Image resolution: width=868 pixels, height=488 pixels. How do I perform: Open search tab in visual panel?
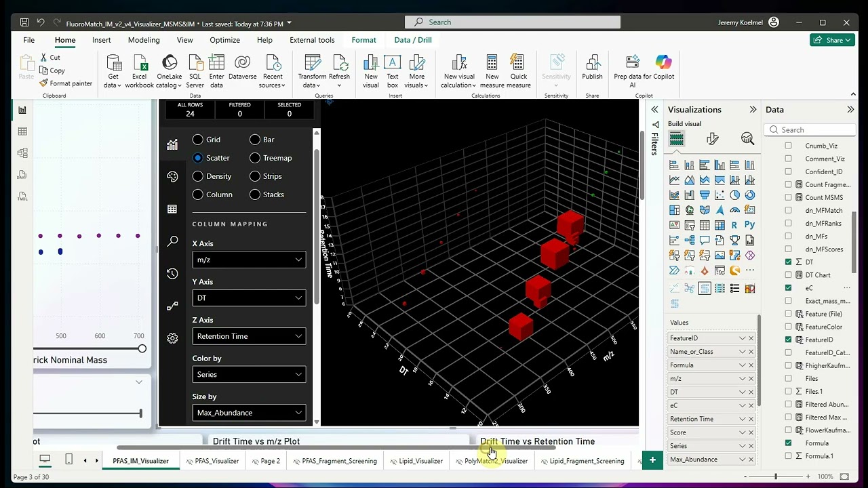pyautogui.click(x=172, y=241)
